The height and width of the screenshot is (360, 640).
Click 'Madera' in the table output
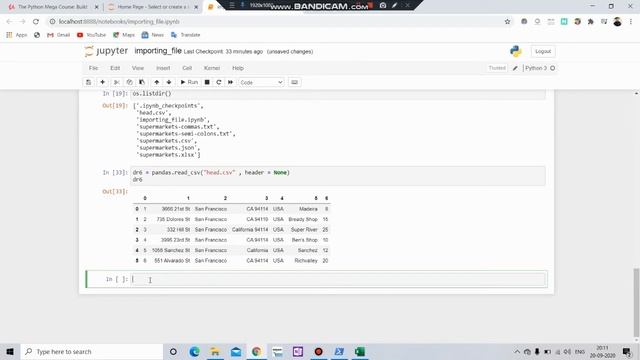click(308, 209)
